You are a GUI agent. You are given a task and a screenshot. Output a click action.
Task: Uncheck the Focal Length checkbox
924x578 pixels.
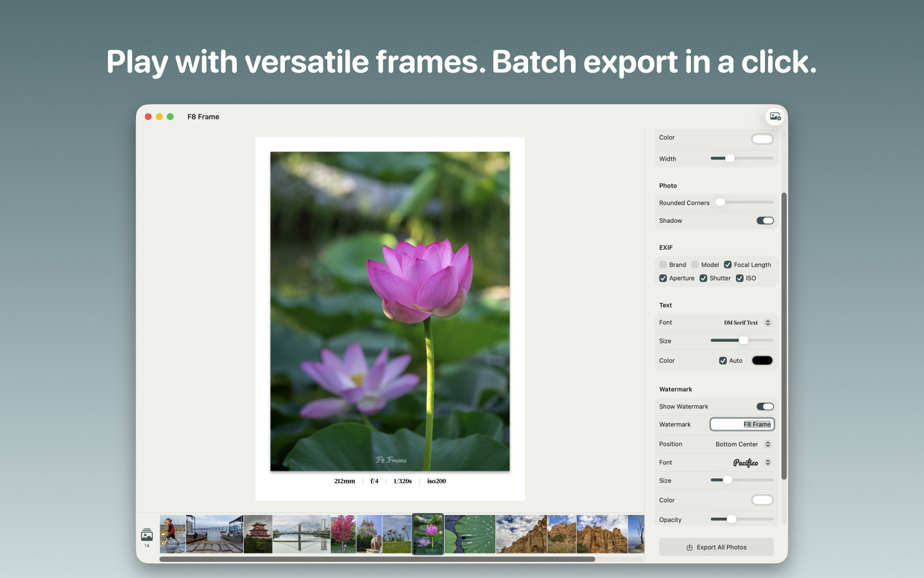pyautogui.click(x=728, y=265)
